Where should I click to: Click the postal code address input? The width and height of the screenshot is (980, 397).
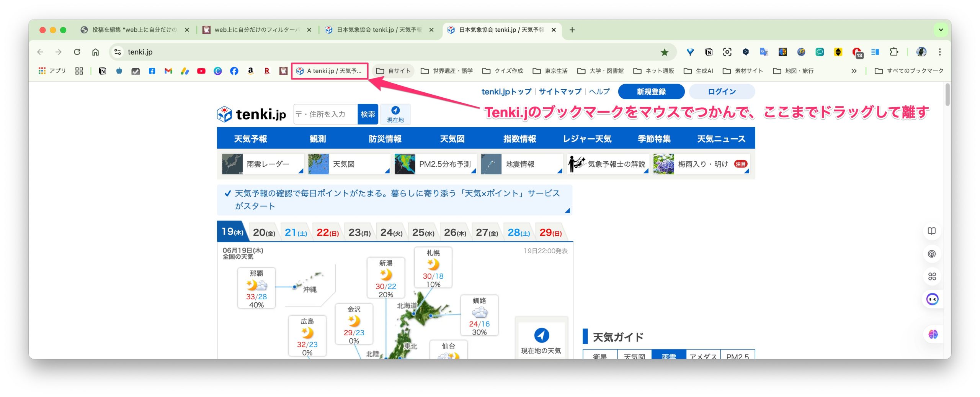[325, 114]
